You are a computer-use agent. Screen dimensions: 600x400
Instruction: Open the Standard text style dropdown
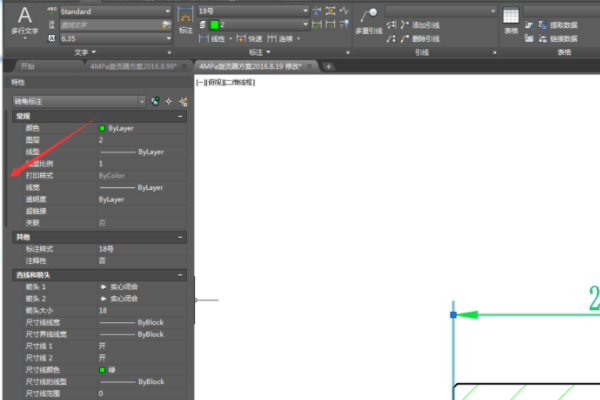tap(115, 11)
